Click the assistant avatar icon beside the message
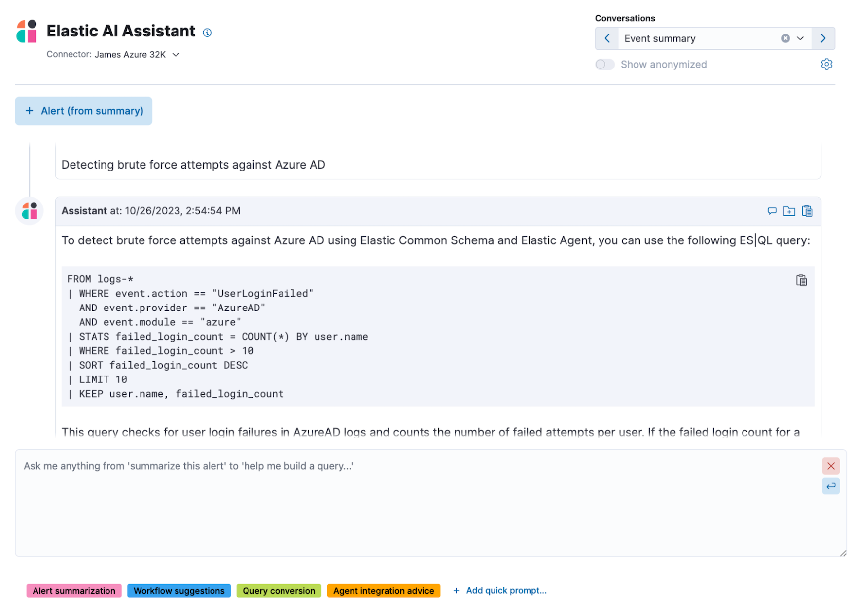The height and width of the screenshot is (616, 849). [30, 211]
